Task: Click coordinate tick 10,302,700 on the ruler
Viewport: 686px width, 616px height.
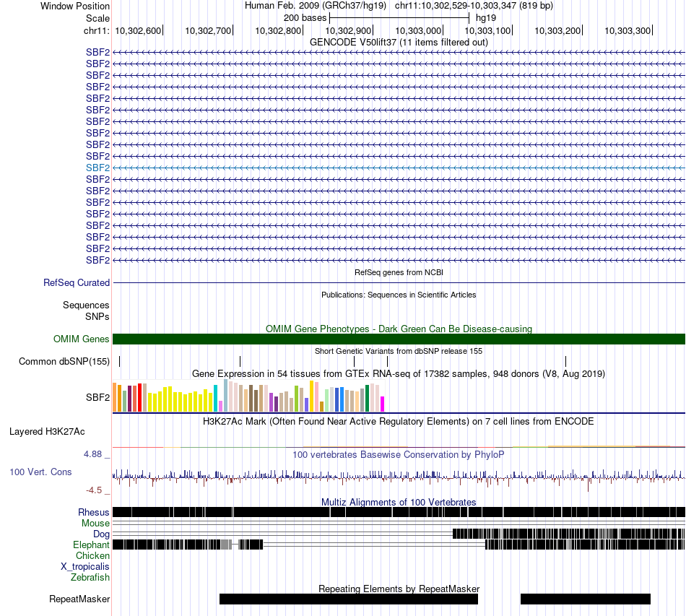Action: coord(208,30)
